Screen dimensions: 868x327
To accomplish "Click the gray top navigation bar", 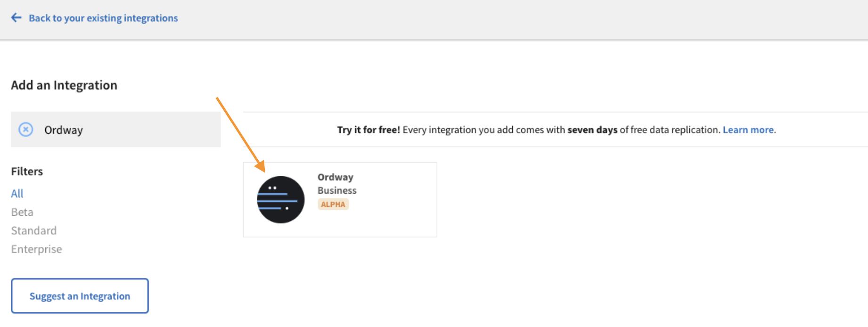I will click(518, 19).
